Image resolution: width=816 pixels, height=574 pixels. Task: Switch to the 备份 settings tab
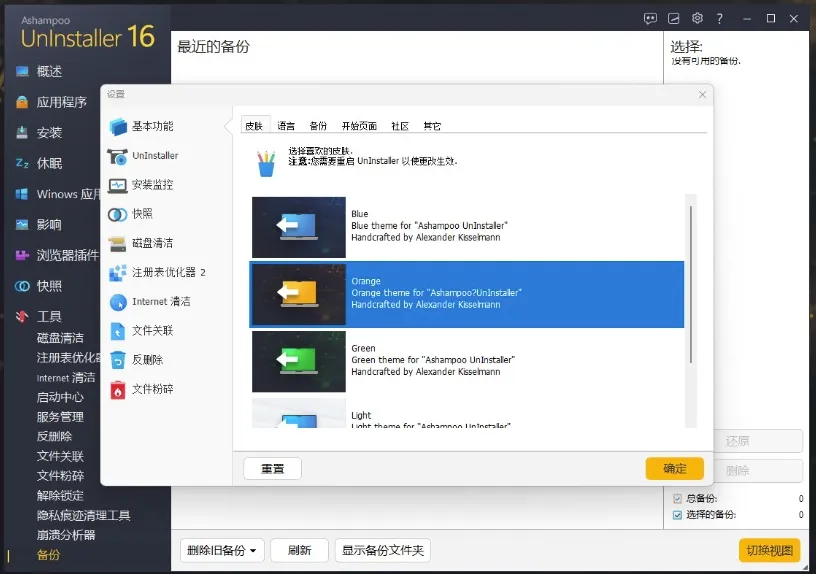coord(318,125)
